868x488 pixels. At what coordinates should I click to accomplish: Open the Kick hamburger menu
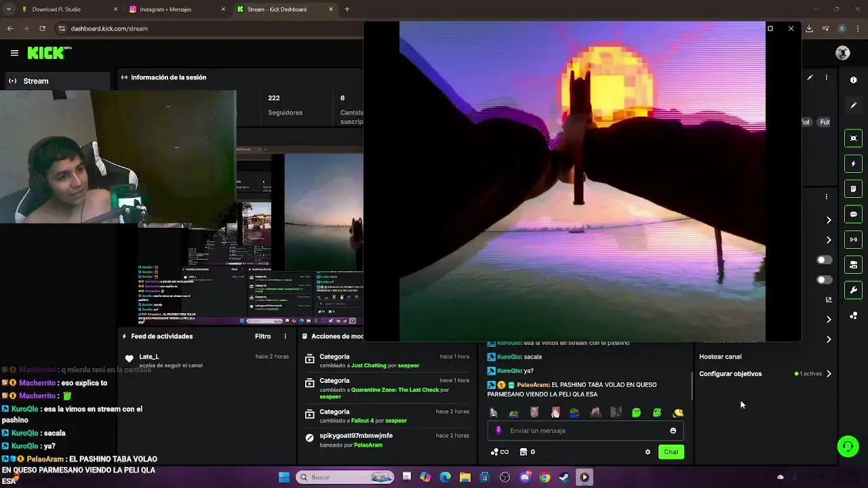(14, 53)
